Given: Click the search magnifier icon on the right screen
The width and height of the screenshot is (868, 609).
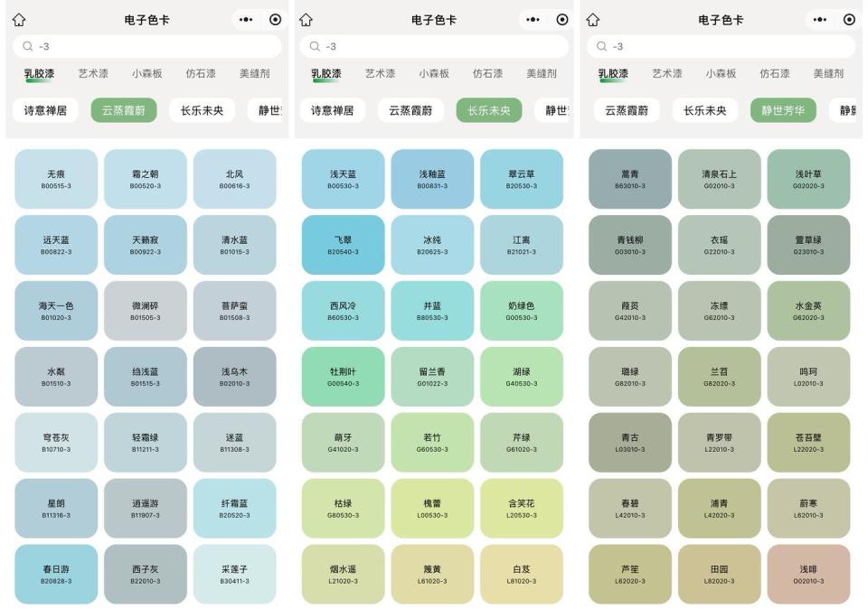Looking at the screenshot, I should pyautogui.click(x=602, y=46).
